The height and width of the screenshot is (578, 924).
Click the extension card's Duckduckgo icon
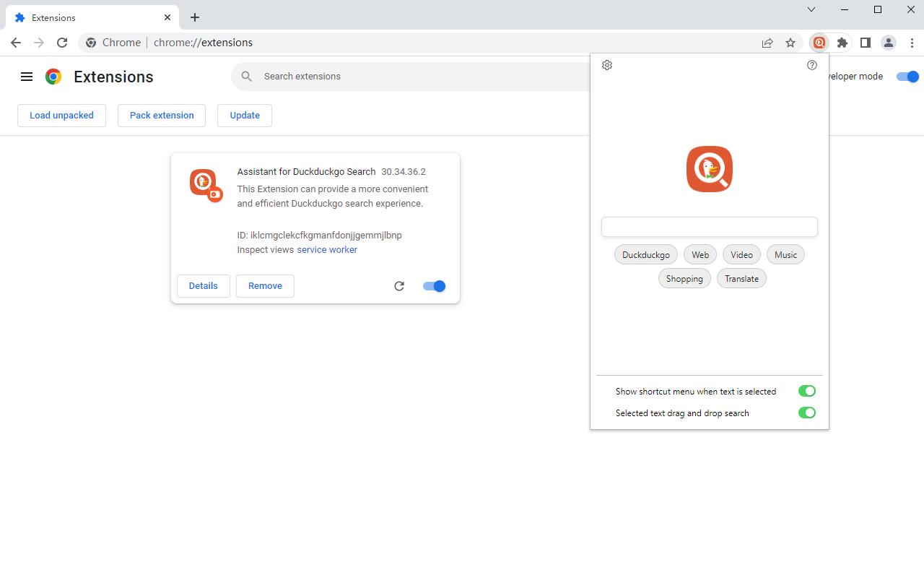pos(206,185)
